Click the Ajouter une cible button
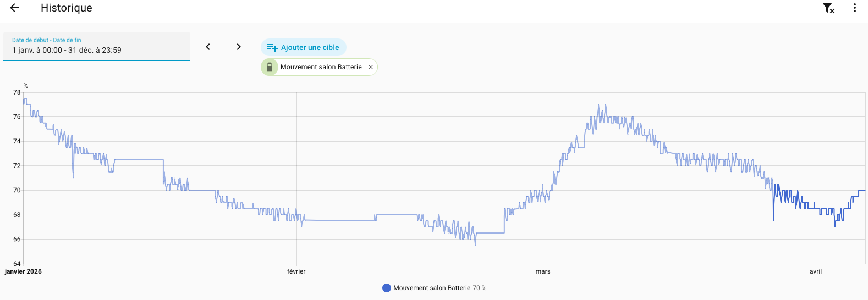 point(303,47)
